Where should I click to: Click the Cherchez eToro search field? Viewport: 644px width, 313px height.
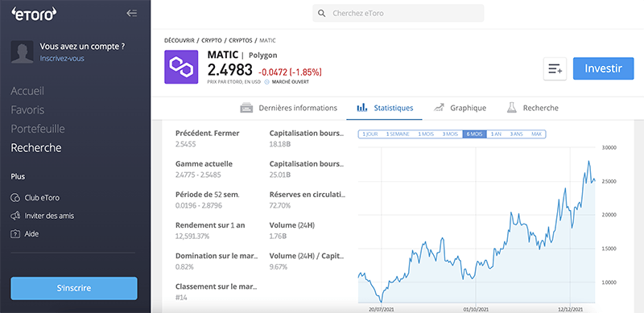(x=398, y=14)
